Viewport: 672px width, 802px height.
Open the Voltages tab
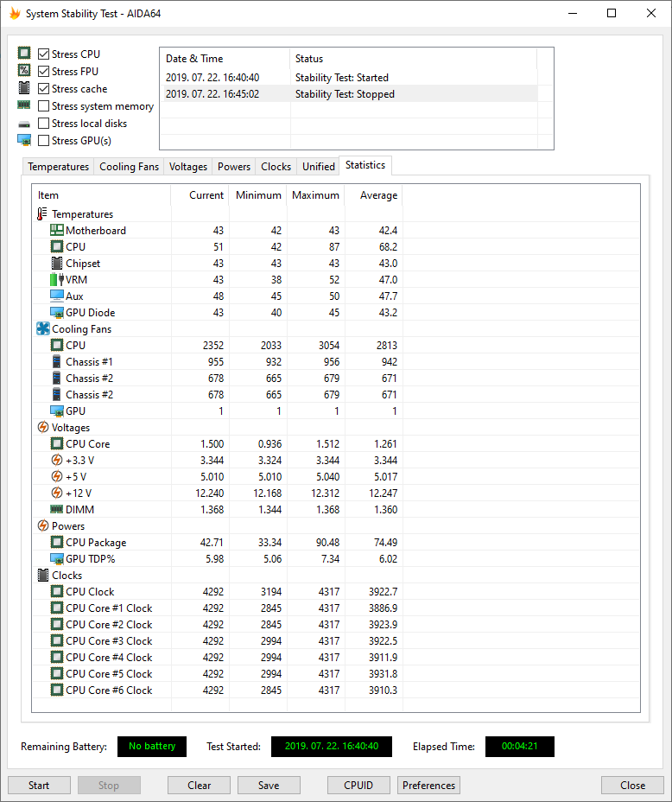pos(188,167)
